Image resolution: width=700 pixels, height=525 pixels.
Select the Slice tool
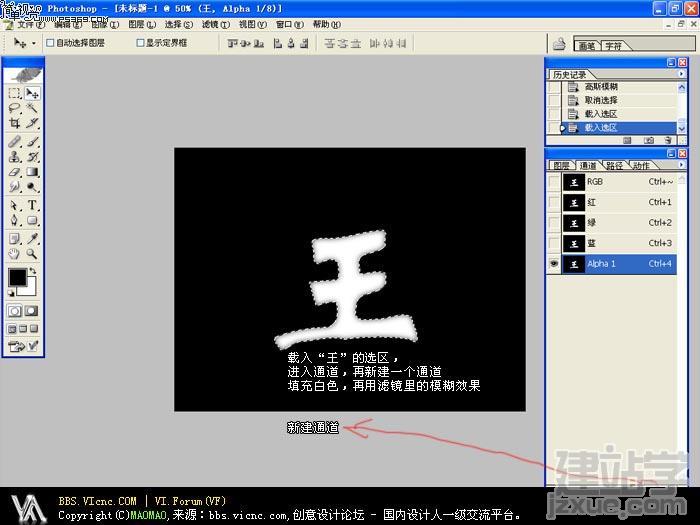point(32,123)
